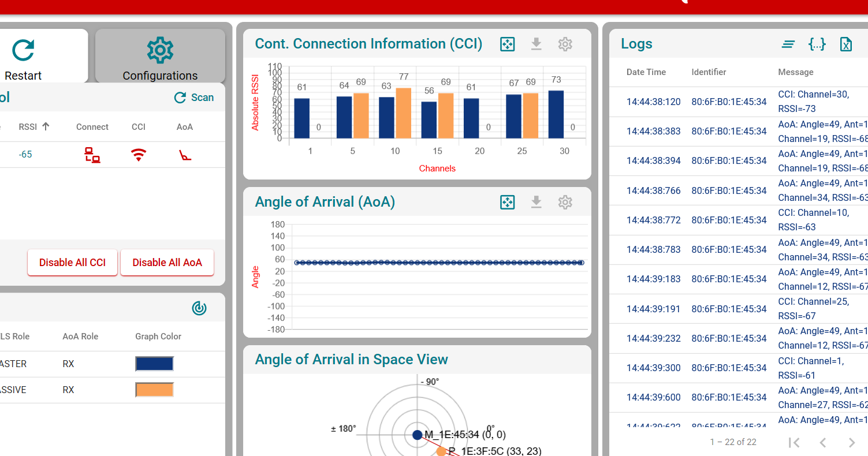Go to the previous logs page
This screenshot has height=456, width=868.
coord(824,442)
